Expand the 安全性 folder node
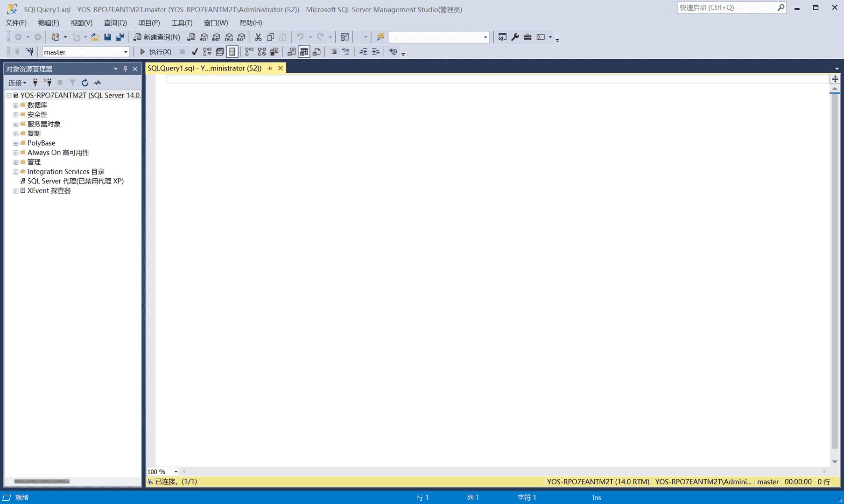Image resolution: width=844 pixels, height=504 pixels. point(16,115)
